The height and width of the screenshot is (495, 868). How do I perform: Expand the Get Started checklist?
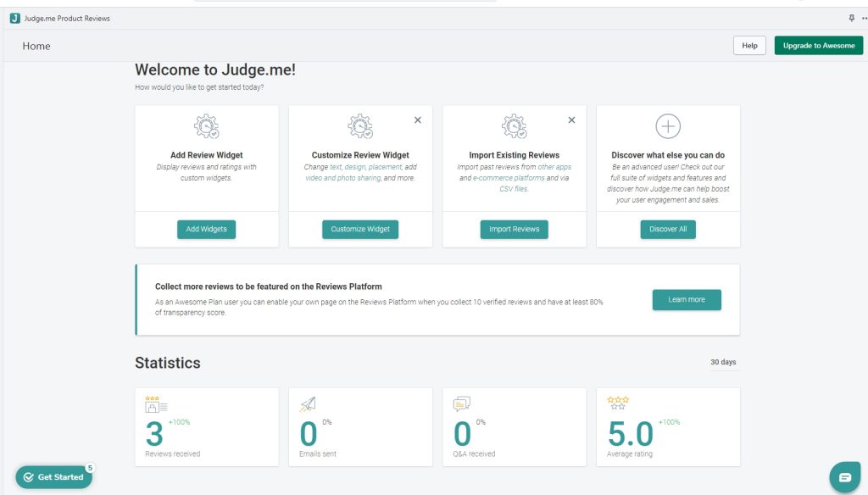click(x=53, y=476)
